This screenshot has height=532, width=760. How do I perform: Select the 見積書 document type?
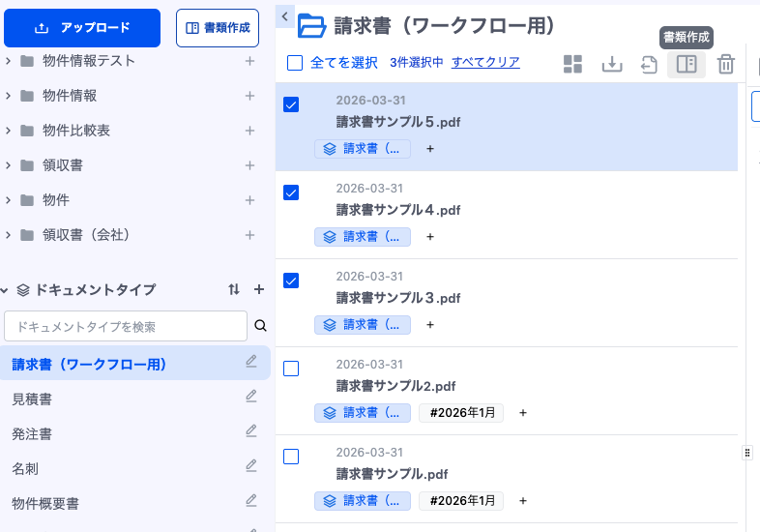tap(32, 399)
